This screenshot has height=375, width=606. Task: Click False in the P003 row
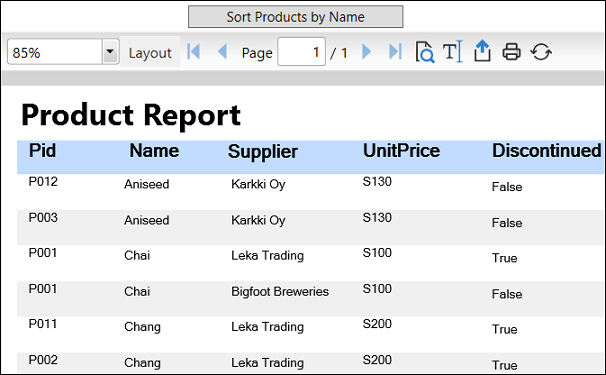coord(507,223)
